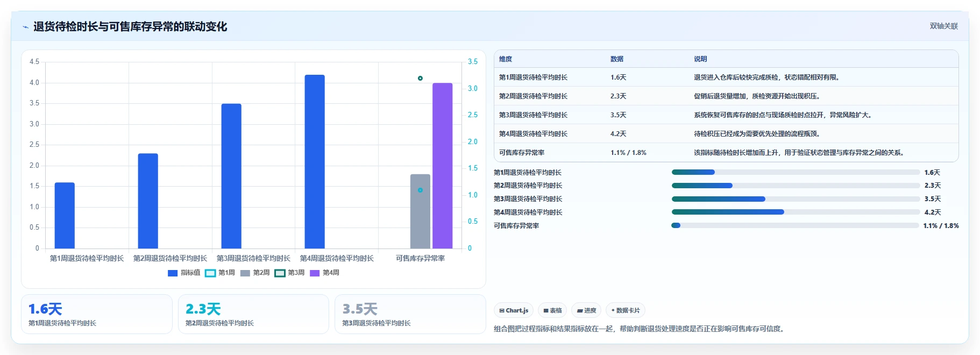The height and width of the screenshot is (355, 980).
Task: Click the 进度 tag
Action: pyautogui.click(x=586, y=310)
